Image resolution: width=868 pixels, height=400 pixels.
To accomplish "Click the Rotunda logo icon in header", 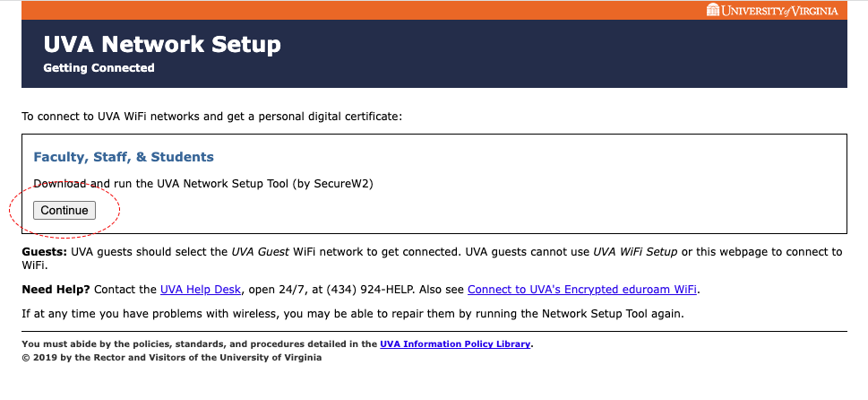I will point(713,10).
